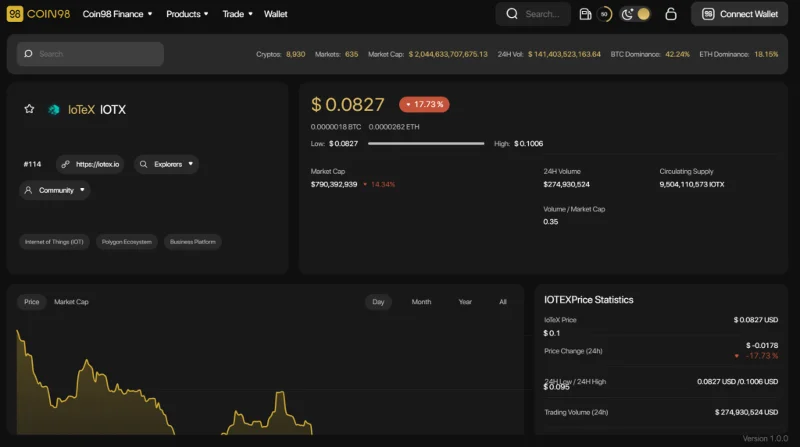Open the https://iotex.io link
Viewport: 800px width, 447px height.
90,164
